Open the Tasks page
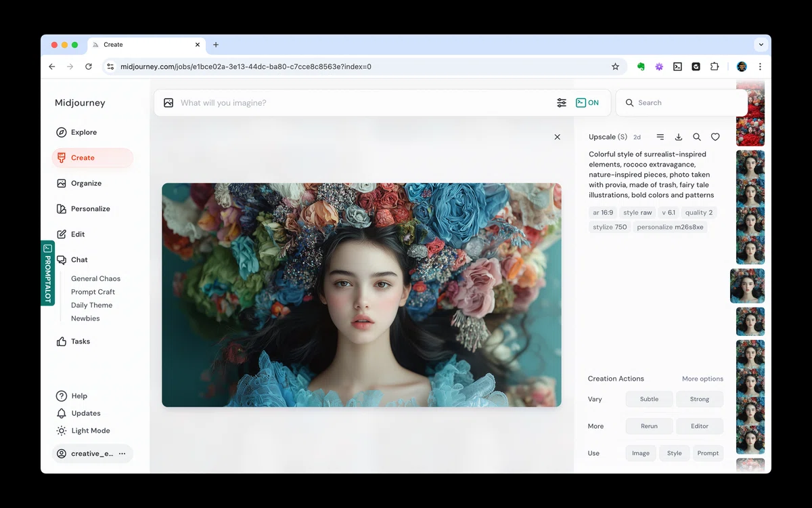812x508 pixels. click(x=73, y=341)
